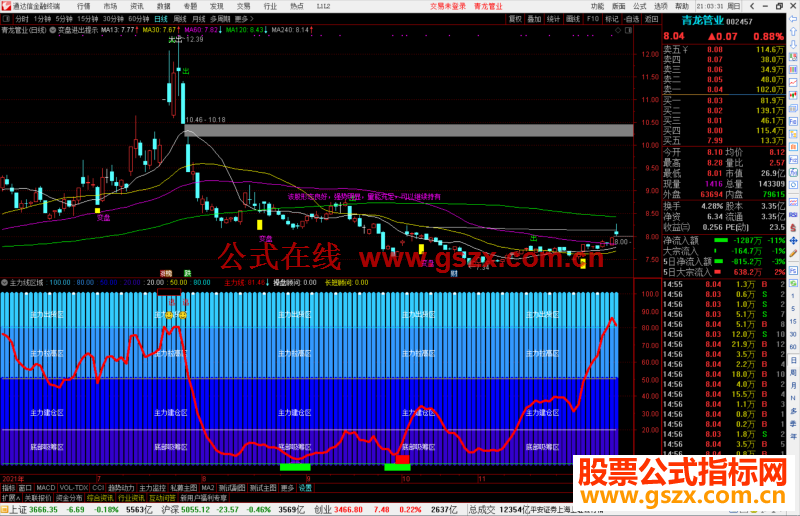Open F10 company info
Image resolution: width=800 pixels, height=516 pixels.
(592, 19)
